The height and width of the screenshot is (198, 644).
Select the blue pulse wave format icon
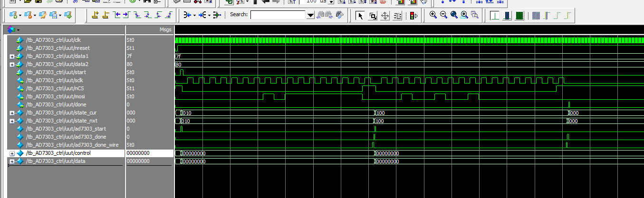pos(507,16)
